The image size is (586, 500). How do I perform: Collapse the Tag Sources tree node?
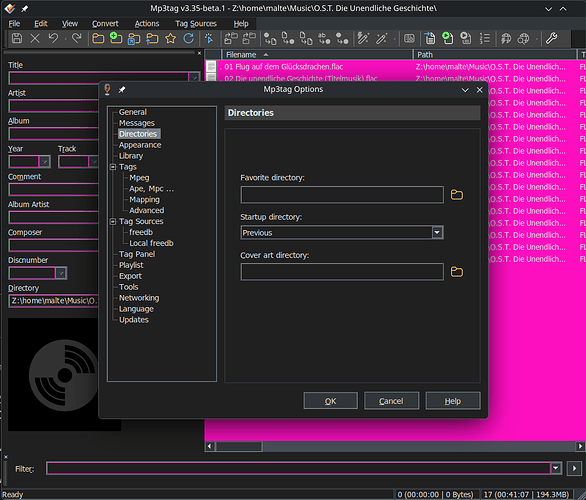pyautogui.click(x=113, y=222)
